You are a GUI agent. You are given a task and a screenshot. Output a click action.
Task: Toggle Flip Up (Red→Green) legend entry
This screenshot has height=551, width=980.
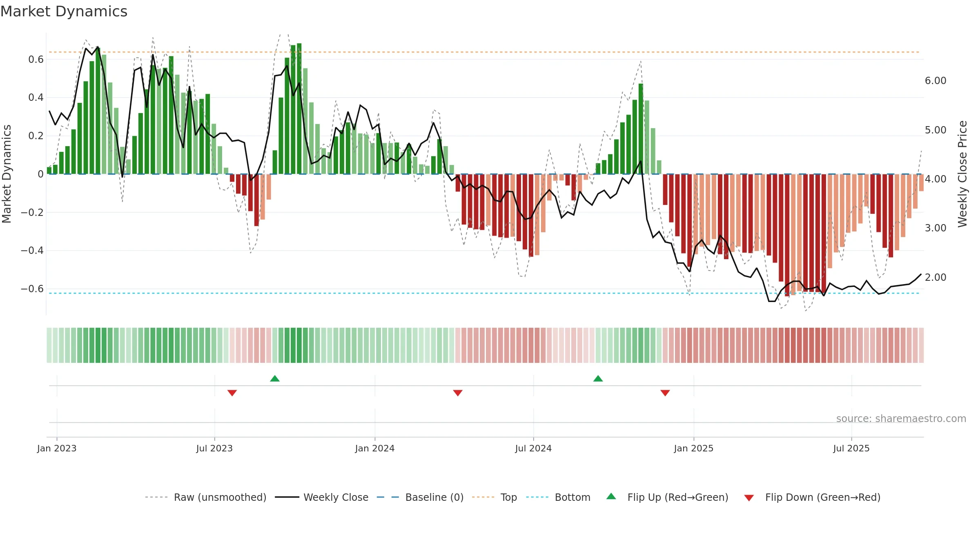pos(668,497)
